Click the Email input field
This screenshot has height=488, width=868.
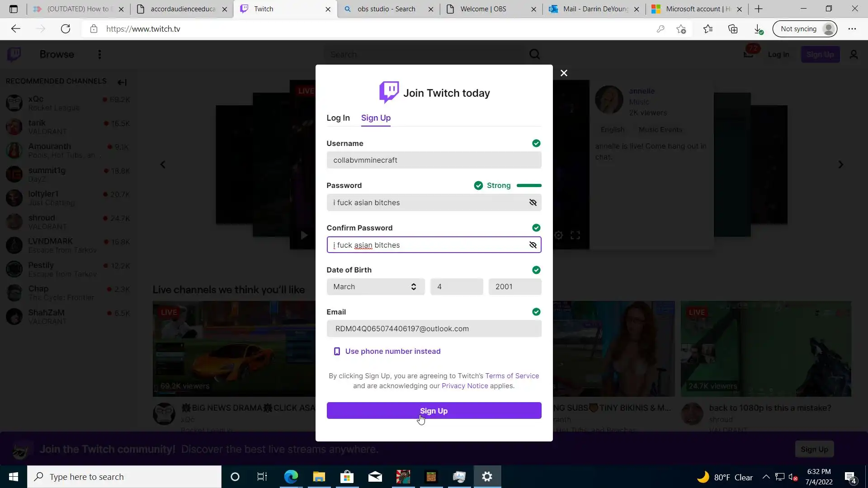coord(433,328)
